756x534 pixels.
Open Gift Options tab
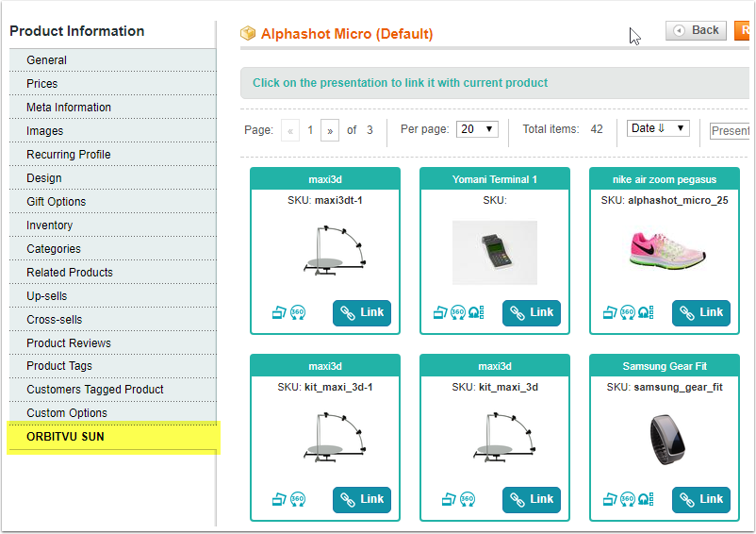(113, 202)
